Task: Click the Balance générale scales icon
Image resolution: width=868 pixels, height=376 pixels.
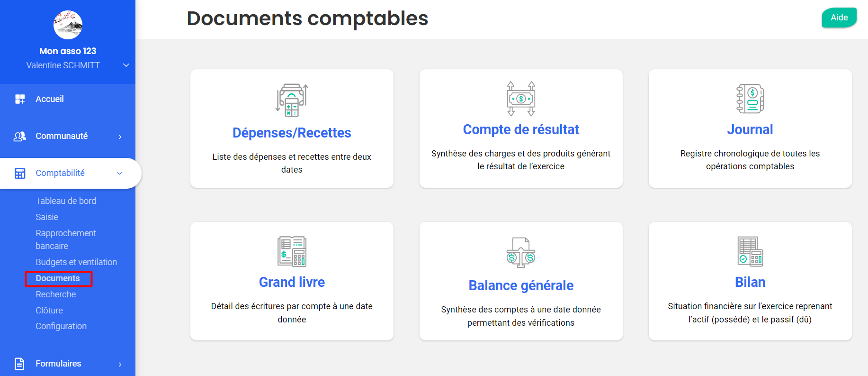Action: point(521,253)
